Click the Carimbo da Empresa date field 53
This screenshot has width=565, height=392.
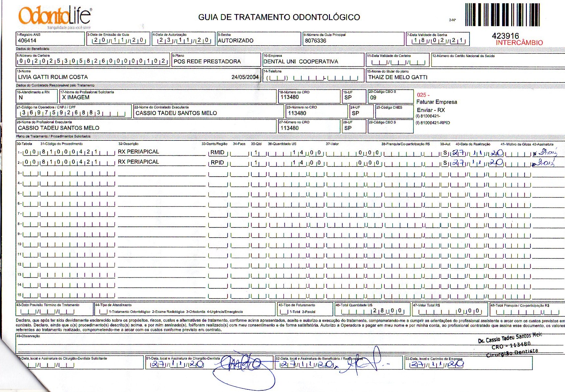coord(437,364)
